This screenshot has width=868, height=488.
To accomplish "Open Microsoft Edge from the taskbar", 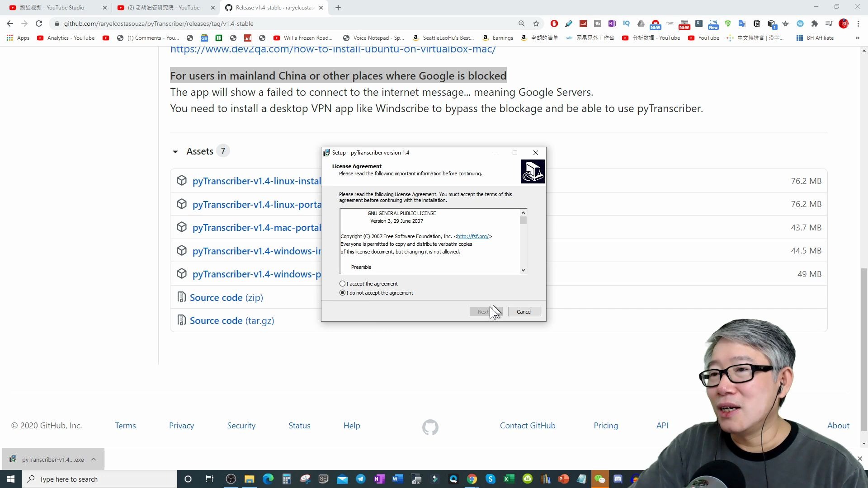I will 268,479.
